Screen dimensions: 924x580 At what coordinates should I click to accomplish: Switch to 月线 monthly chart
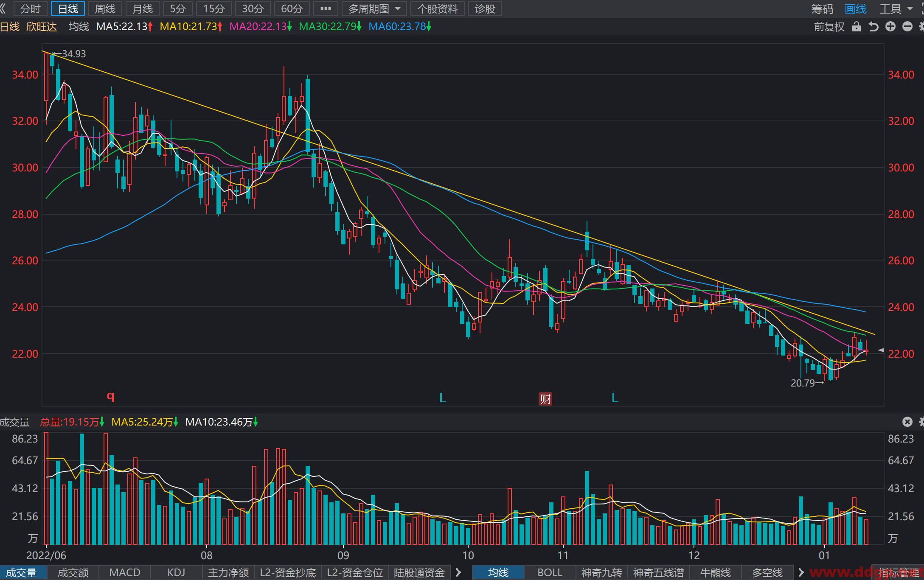[143, 8]
